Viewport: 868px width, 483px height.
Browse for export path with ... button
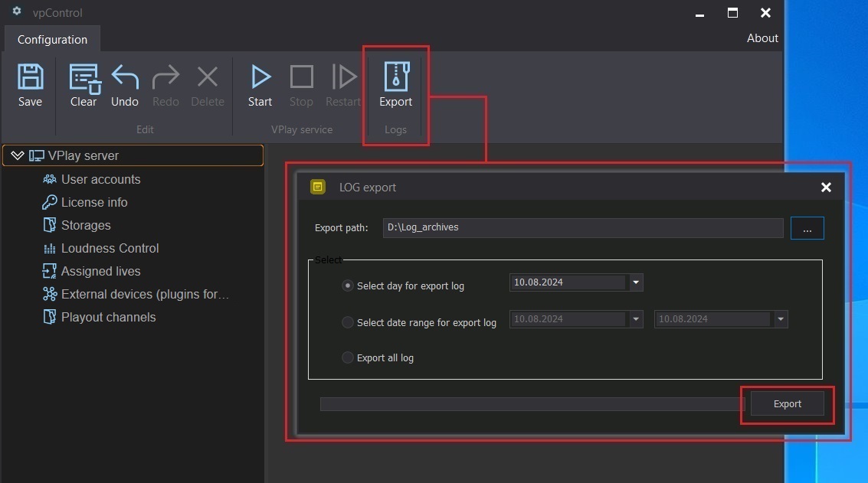[x=807, y=228]
